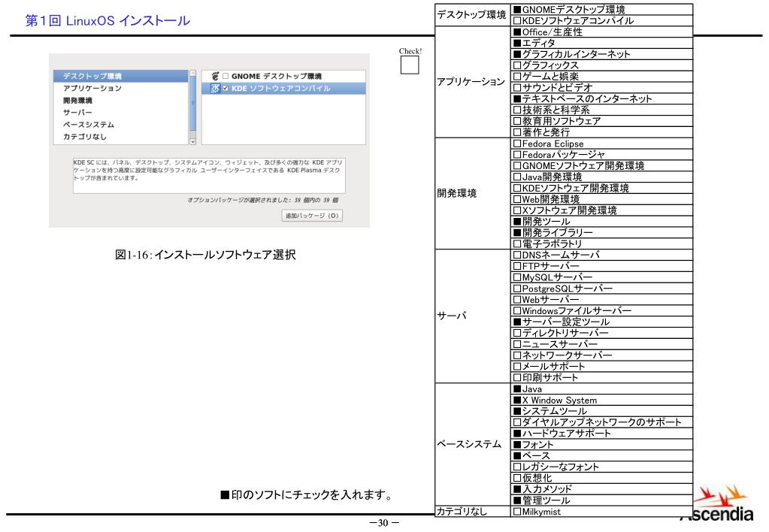Click the scroll-down arrow of the category list
This screenshot has height=532, width=769.
[x=192, y=142]
